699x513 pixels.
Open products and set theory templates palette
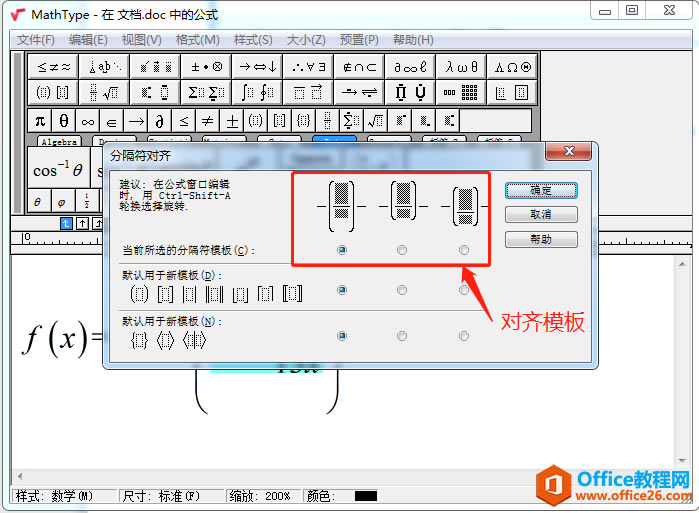point(410,92)
